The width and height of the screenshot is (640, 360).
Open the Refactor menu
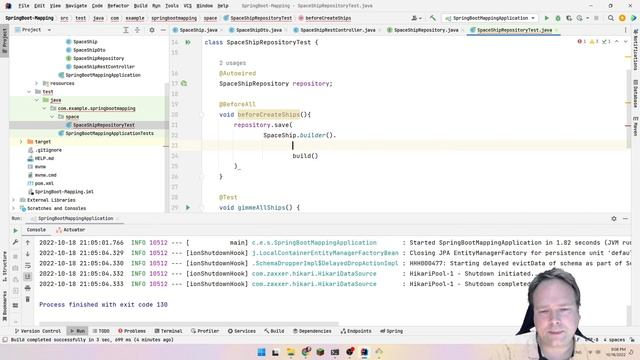118,6
